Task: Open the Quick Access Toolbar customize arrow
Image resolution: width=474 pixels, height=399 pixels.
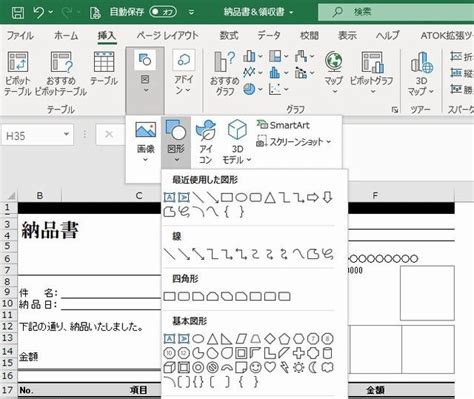Action: pyautogui.click(x=191, y=12)
